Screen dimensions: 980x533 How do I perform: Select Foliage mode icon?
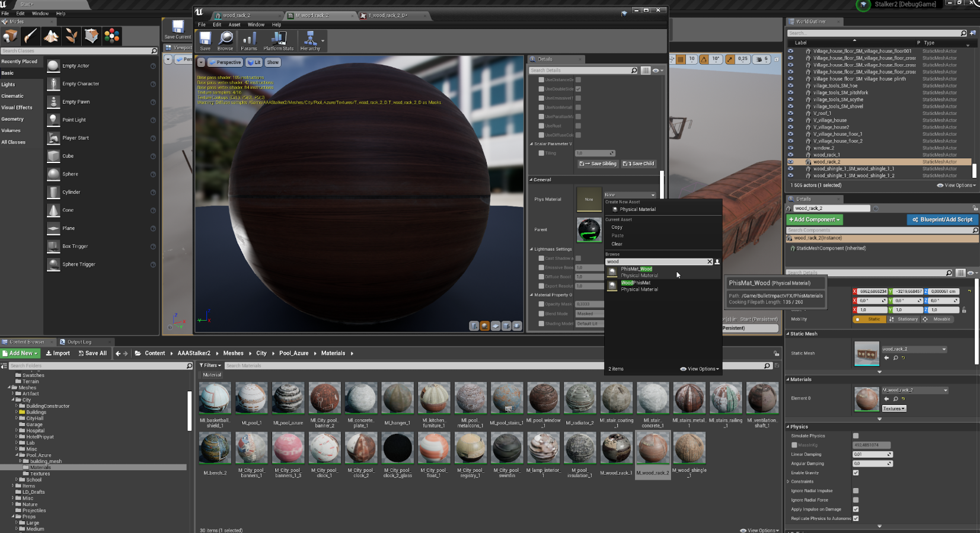click(x=71, y=36)
